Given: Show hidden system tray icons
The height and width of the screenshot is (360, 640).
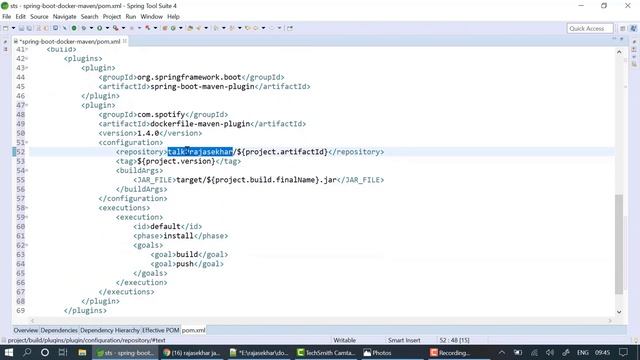Looking at the screenshot, I should tap(502, 353).
